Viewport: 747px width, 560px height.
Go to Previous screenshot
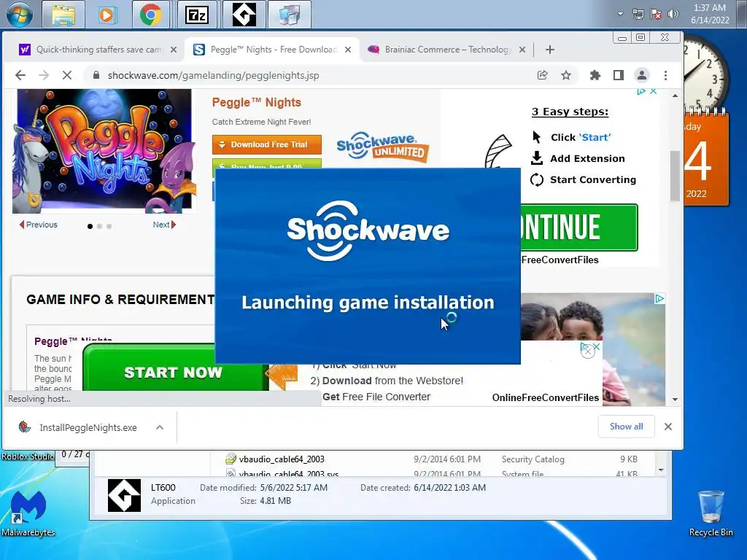(x=38, y=225)
